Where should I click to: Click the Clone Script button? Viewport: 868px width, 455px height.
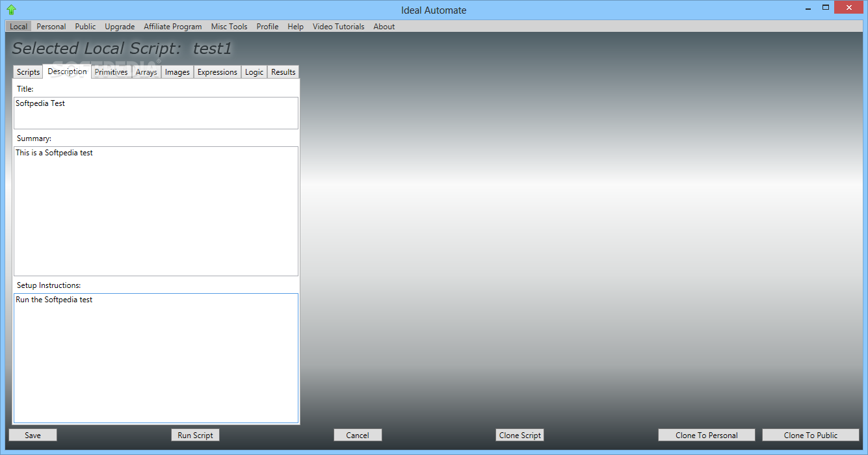pyautogui.click(x=520, y=435)
